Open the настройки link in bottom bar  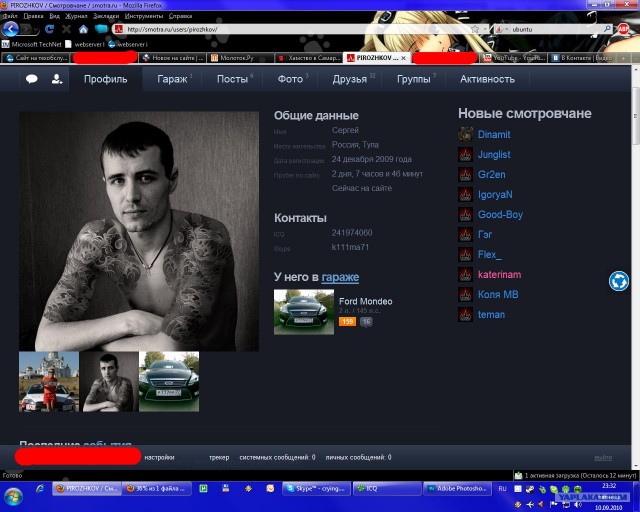pos(159,457)
